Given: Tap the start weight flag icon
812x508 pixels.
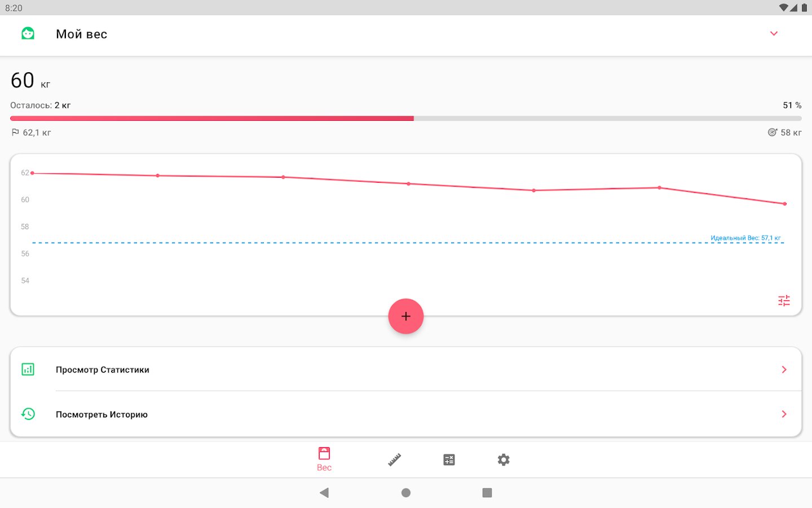Looking at the screenshot, I should pos(15,132).
